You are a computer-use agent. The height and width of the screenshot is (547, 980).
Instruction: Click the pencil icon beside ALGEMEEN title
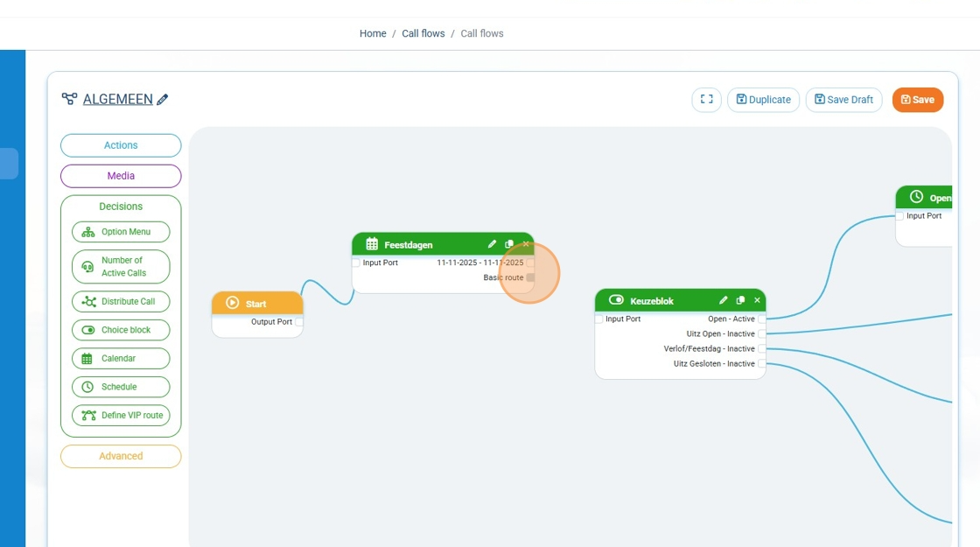coord(163,100)
